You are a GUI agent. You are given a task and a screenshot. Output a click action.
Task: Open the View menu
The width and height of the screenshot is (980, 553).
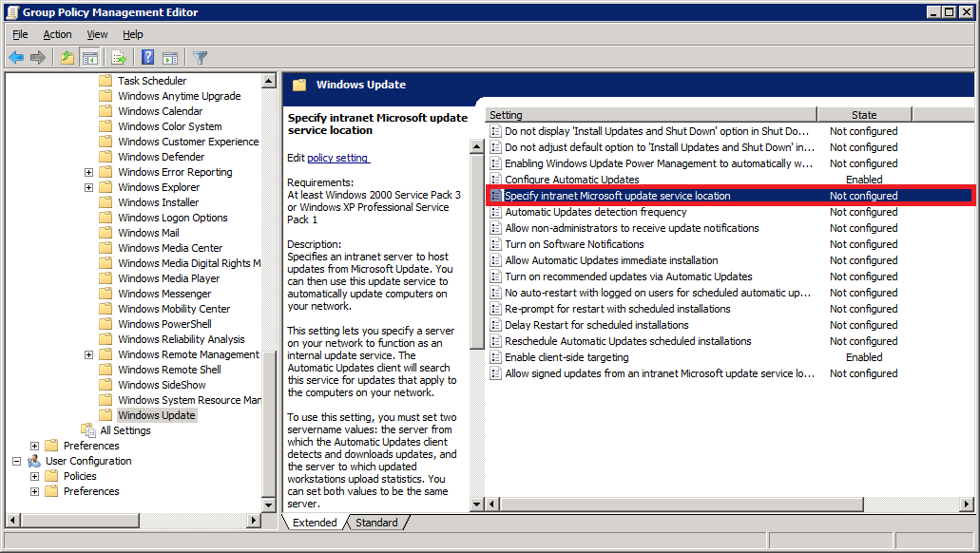pos(97,34)
